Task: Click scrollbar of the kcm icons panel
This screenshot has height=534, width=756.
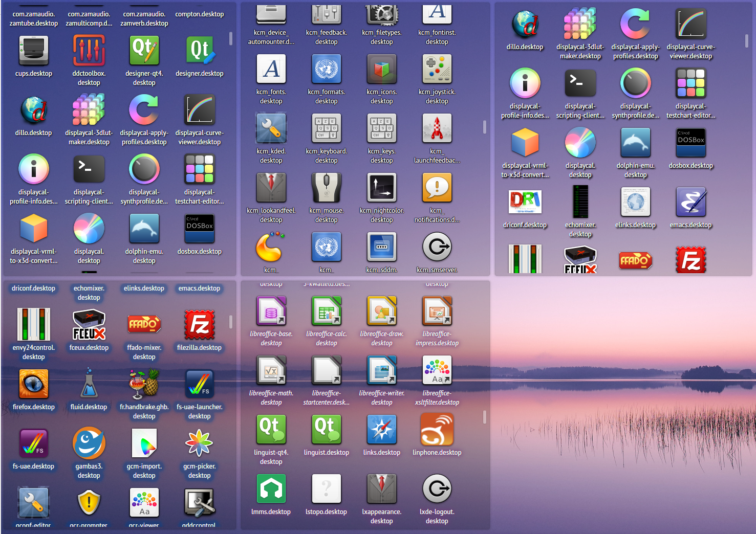Action: pos(485,127)
